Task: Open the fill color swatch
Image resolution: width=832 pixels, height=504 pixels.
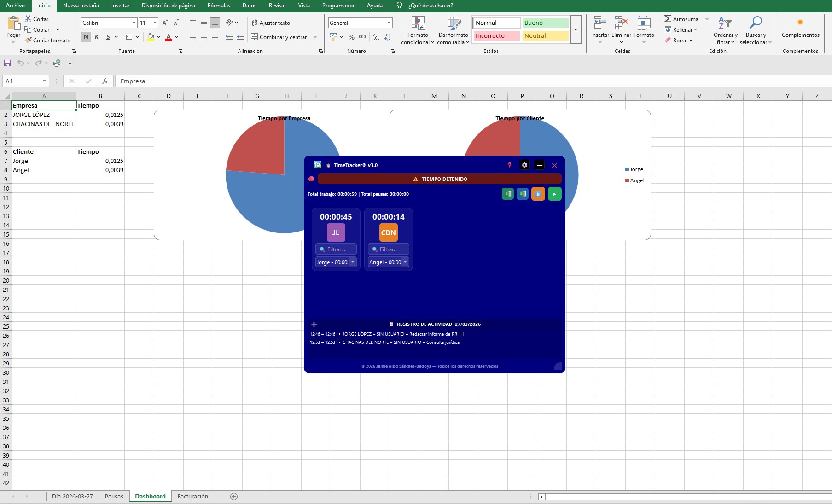Action: 151,37
